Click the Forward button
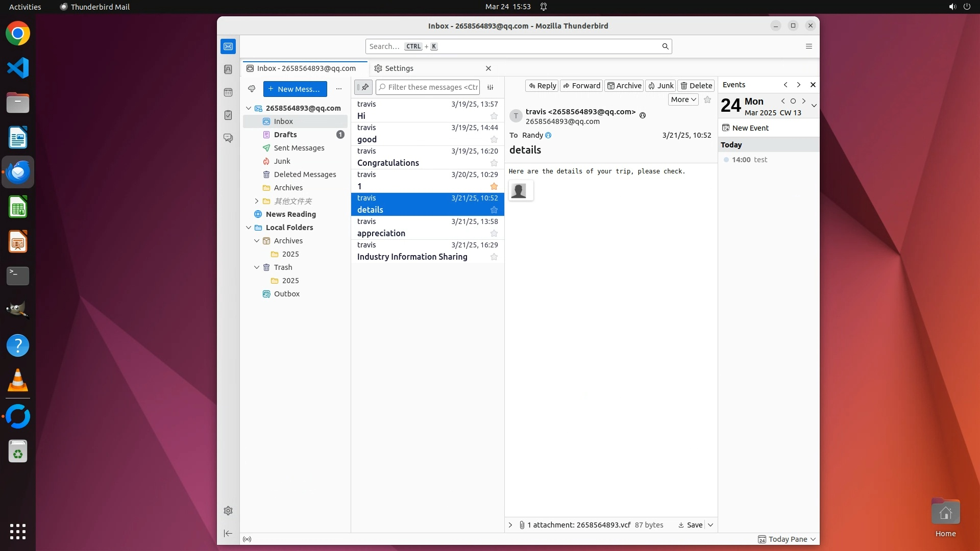The image size is (980, 551). (x=581, y=86)
